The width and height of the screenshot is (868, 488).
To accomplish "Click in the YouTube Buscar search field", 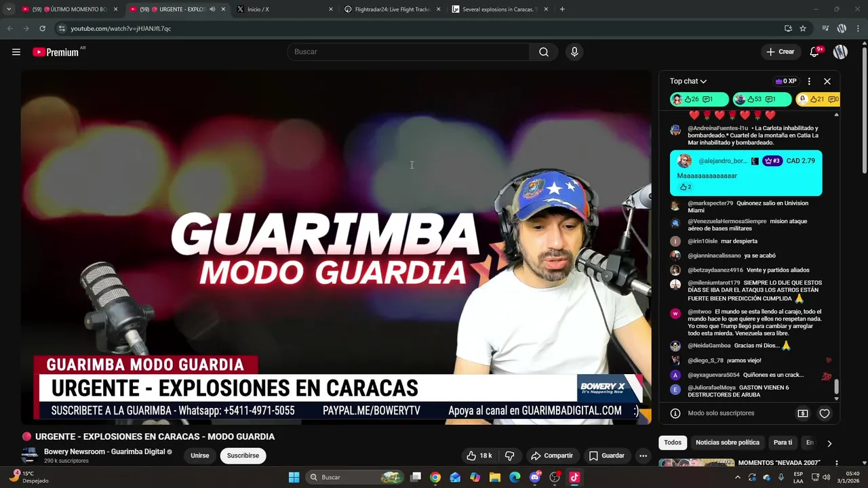I will (x=409, y=52).
